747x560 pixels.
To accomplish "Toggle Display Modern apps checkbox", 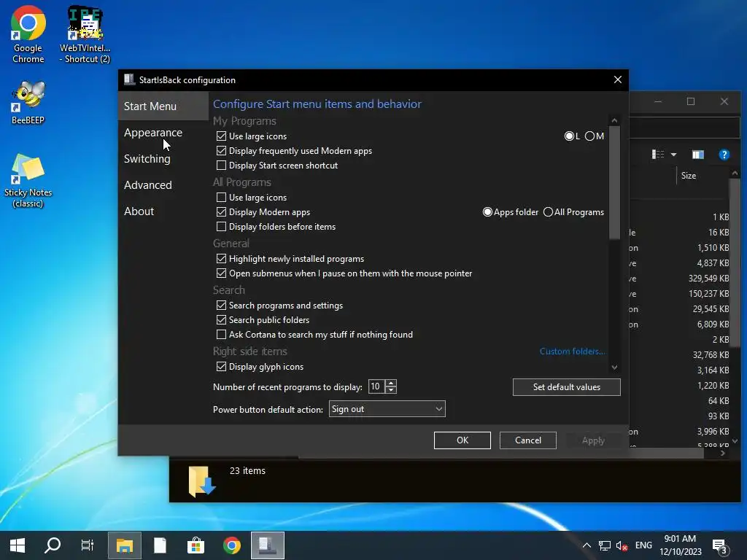I will click(221, 212).
